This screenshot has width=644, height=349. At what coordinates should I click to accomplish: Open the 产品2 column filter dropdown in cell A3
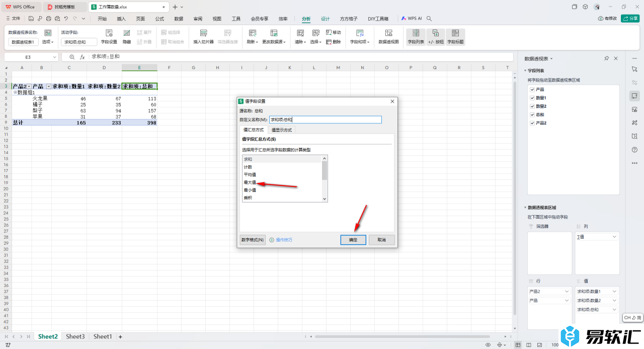point(29,87)
